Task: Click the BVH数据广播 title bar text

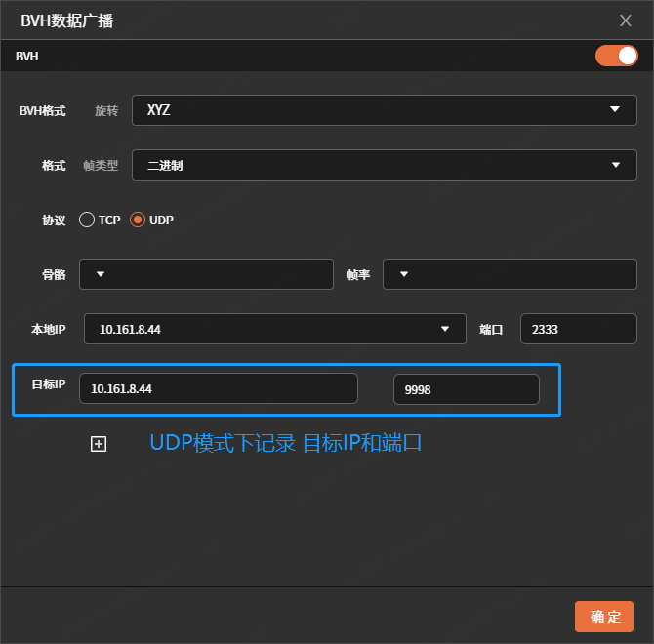Action: coord(67,20)
